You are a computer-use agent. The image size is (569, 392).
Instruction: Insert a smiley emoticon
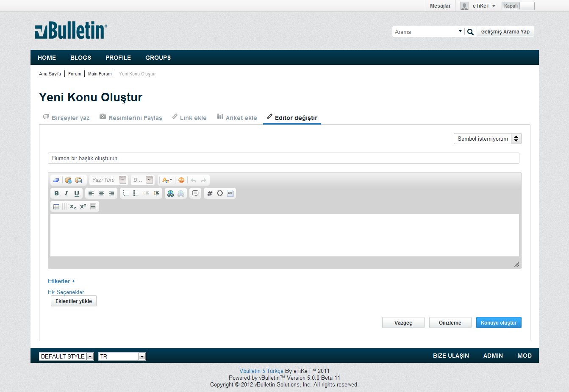point(181,180)
